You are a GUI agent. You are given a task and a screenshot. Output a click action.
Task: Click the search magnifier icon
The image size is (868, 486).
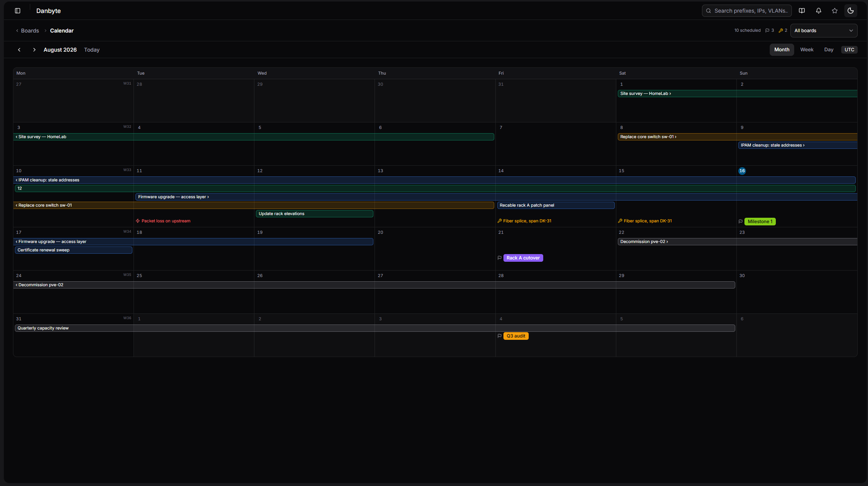708,11
